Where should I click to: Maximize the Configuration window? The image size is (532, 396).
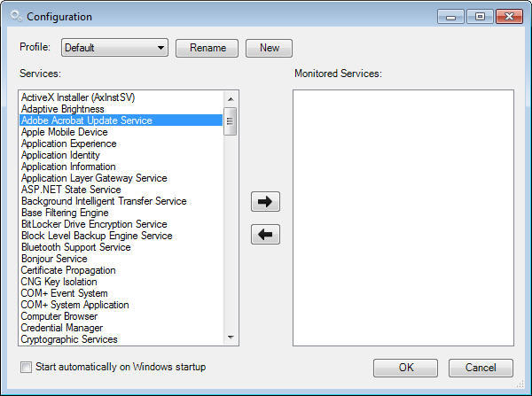(x=480, y=17)
